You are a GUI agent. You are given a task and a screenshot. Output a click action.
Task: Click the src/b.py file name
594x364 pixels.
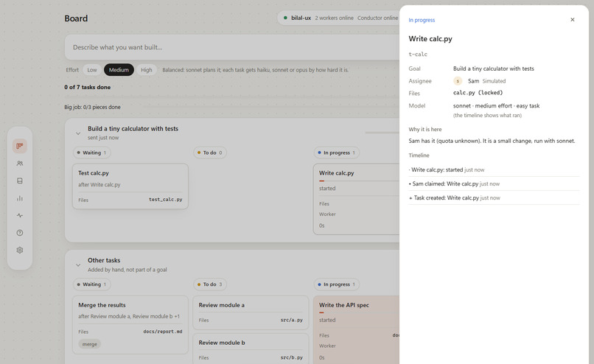(292, 357)
